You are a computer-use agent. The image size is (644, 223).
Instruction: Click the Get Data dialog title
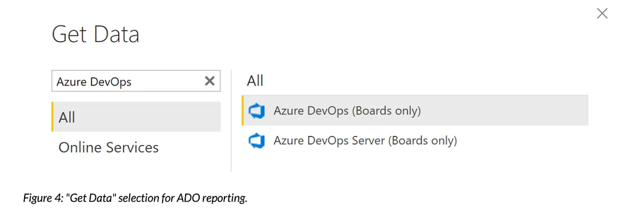[96, 34]
